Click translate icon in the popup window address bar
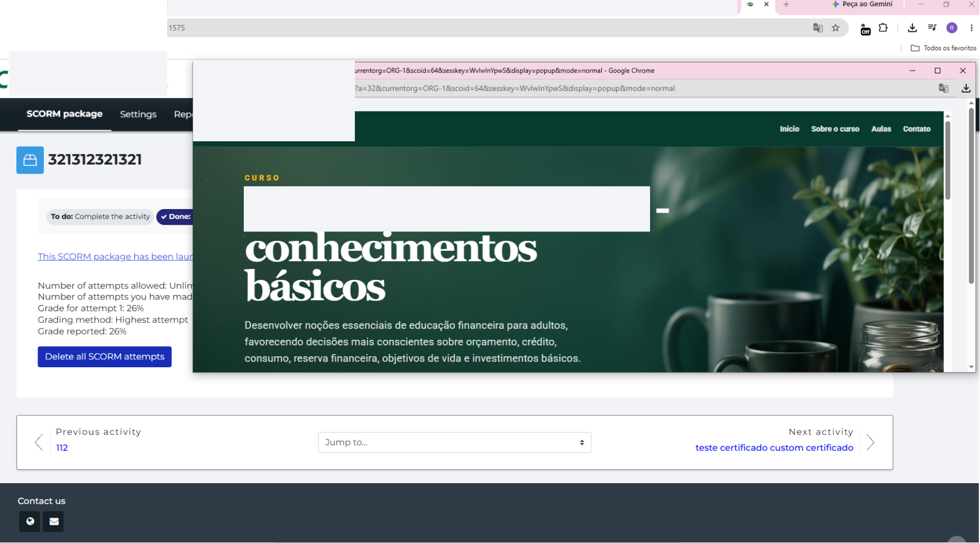Image resolution: width=980 pixels, height=543 pixels. pyautogui.click(x=944, y=88)
